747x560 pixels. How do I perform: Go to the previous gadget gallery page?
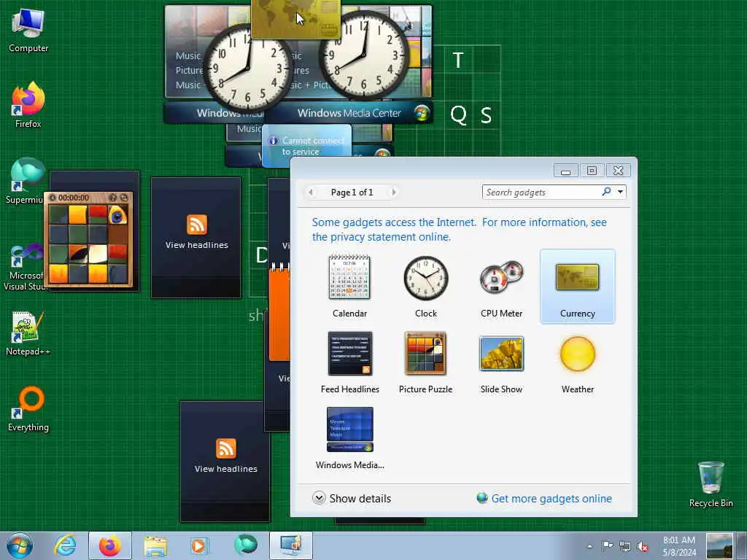[311, 192]
